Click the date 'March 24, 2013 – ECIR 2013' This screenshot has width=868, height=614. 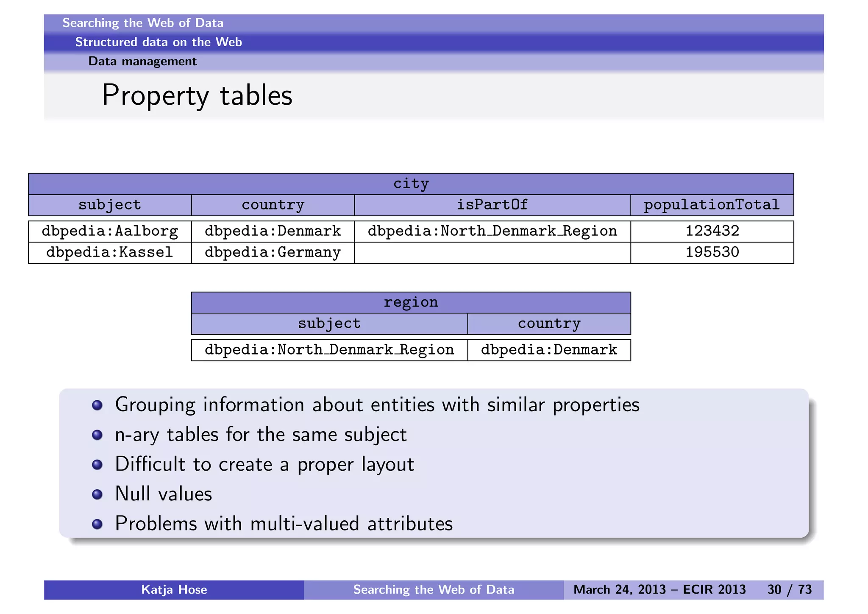coord(659,590)
